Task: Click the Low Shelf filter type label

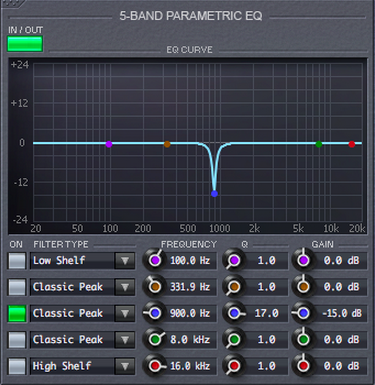Action: point(59,260)
